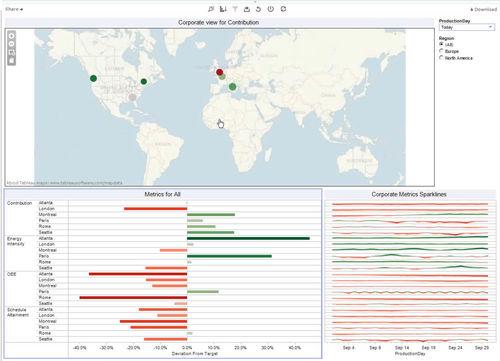Click the 'Energy Intensity' metric label
The image size is (500, 361).
click(x=15, y=241)
